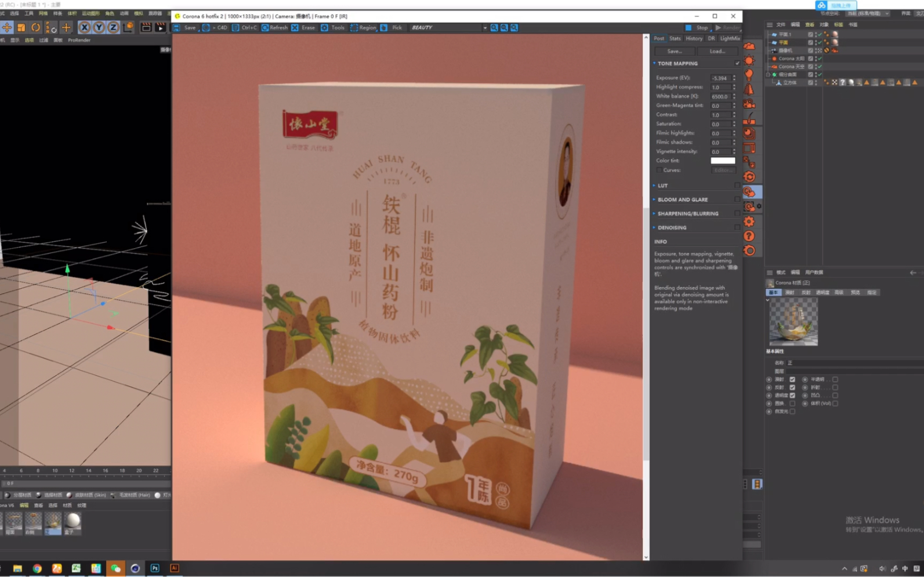Activate Region render in Corona VFB
Screen dimensions: 924x577
coord(363,27)
